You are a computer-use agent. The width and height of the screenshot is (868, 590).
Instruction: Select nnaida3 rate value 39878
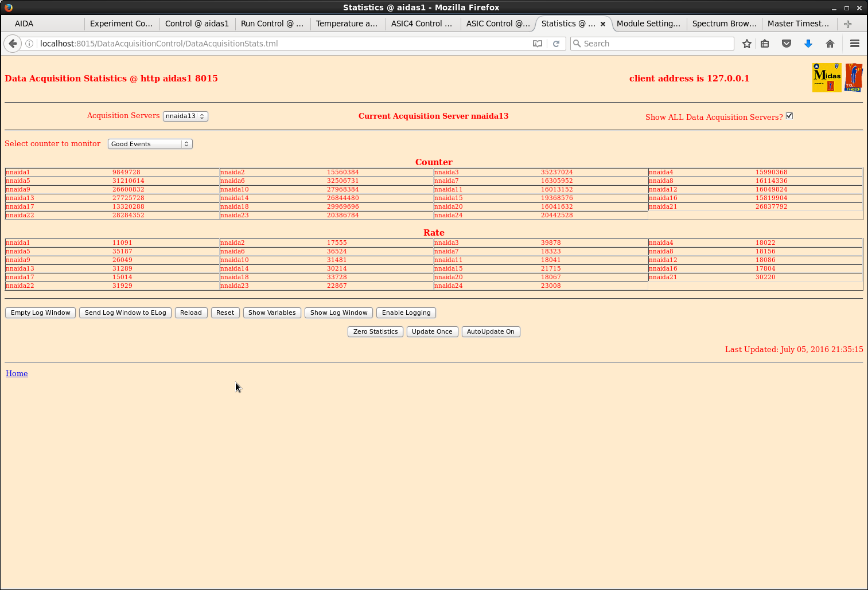tap(551, 243)
